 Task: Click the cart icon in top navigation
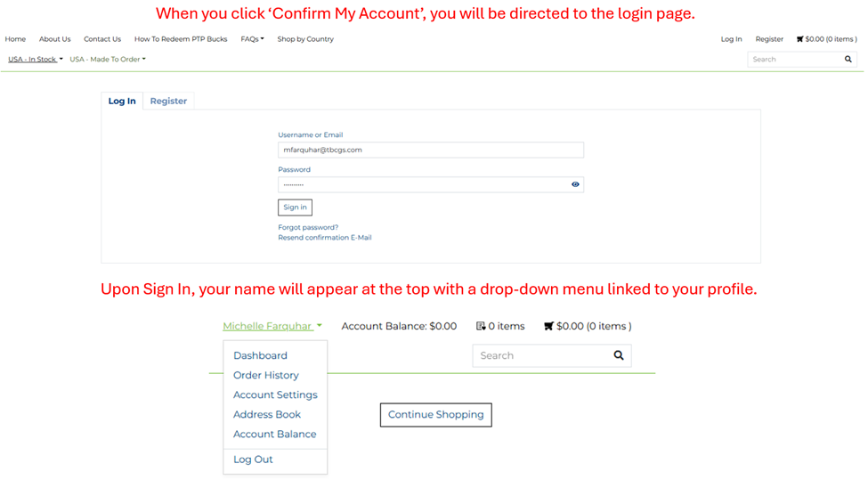tap(799, 39)
